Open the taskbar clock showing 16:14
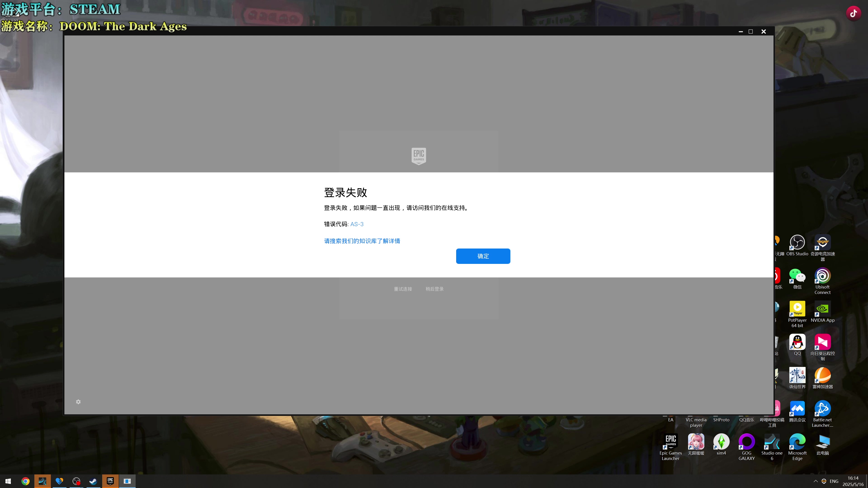The height and width of the screenshot is (488, 868). point(853,481)
